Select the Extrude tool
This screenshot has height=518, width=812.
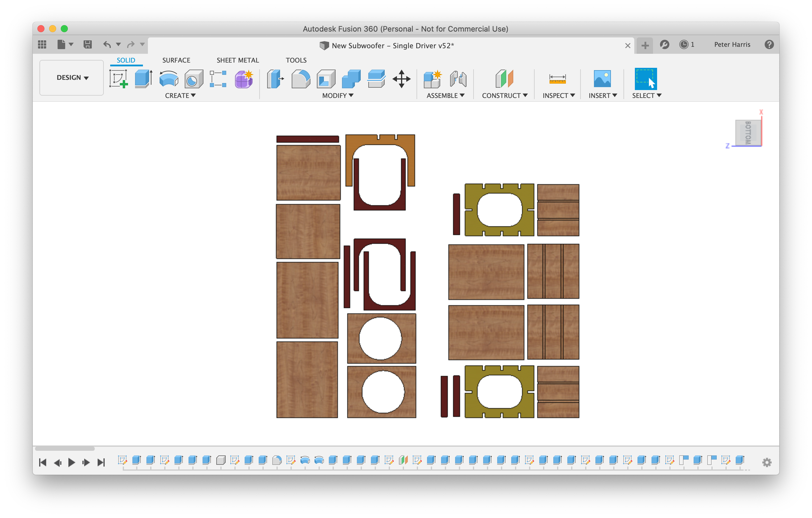click(143, 79)
